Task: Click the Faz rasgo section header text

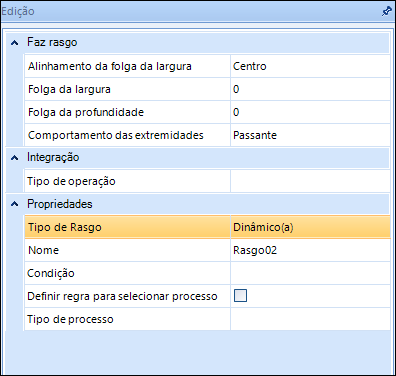Action: tap(52, 43)
